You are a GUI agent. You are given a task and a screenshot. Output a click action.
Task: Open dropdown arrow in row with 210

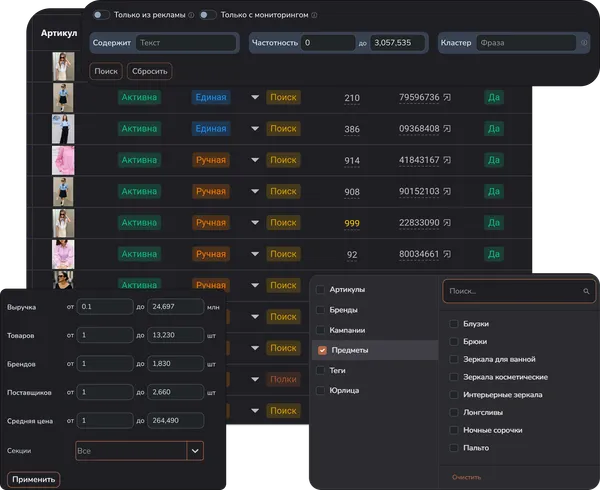pyautogui.click(x=255, y=98)
